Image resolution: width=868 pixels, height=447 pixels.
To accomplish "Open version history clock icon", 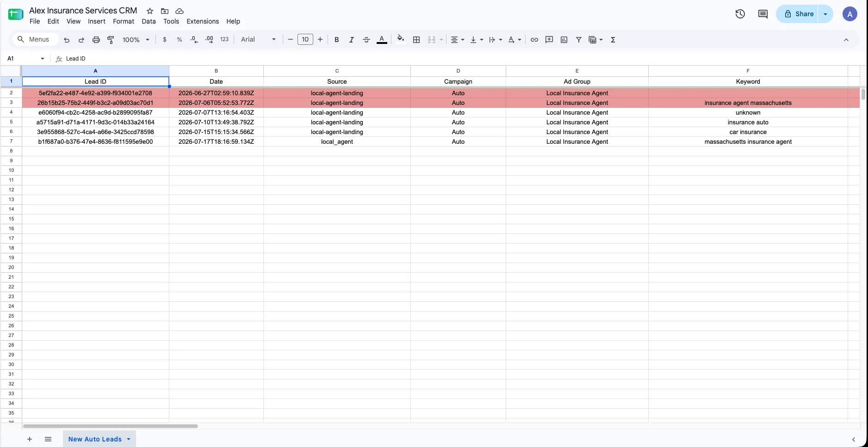I will (740, 14).
